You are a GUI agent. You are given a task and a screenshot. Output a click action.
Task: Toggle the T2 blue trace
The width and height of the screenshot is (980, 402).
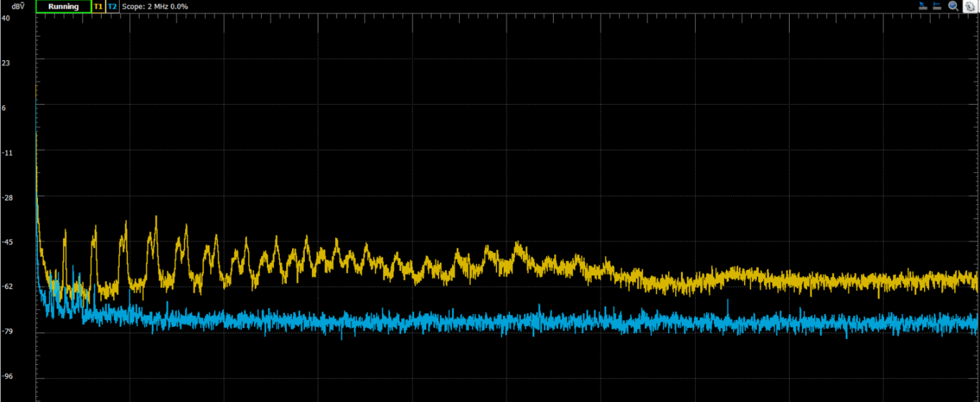(x=112, y=6)
